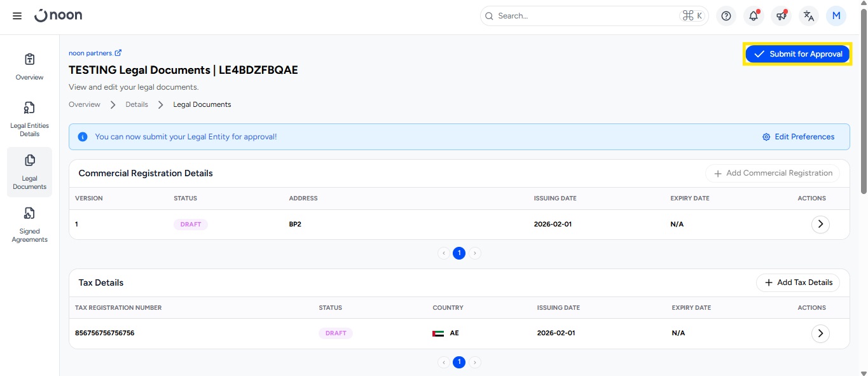Open the announcements megaphone icon
The height and width of the screenshot is (376, 868).
(781, 16)
